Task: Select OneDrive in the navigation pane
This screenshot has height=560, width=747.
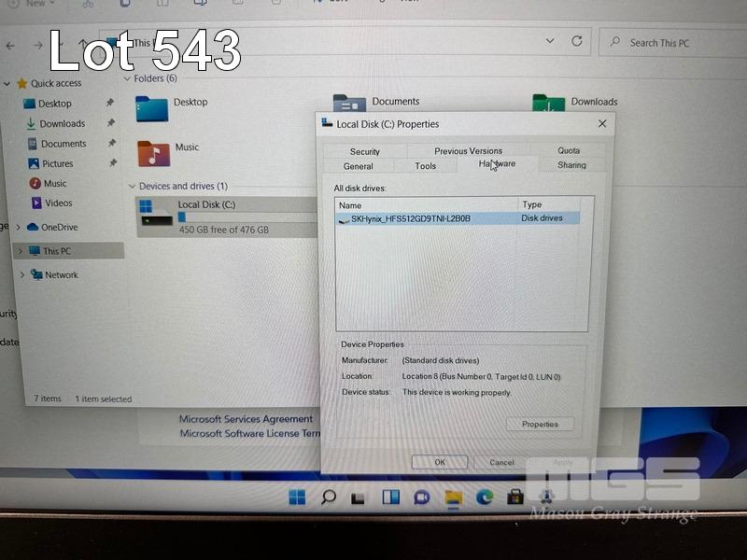Action: (x=59, y=227)
